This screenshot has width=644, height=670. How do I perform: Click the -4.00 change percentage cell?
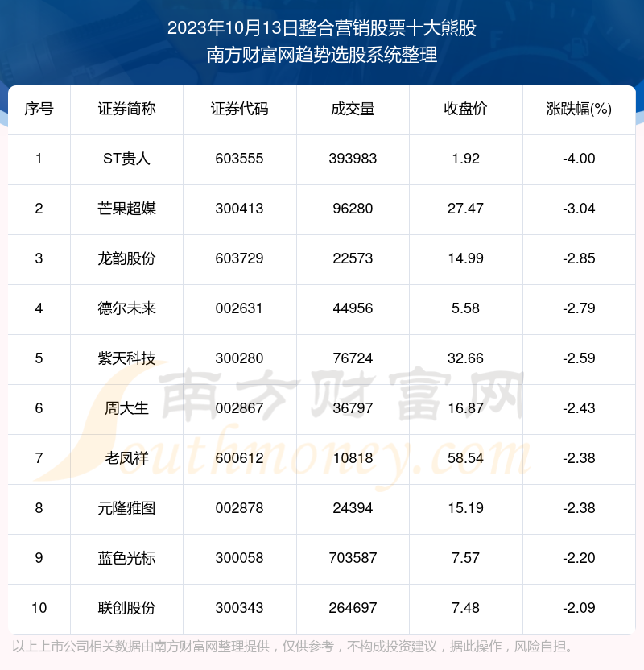[579, 159]
